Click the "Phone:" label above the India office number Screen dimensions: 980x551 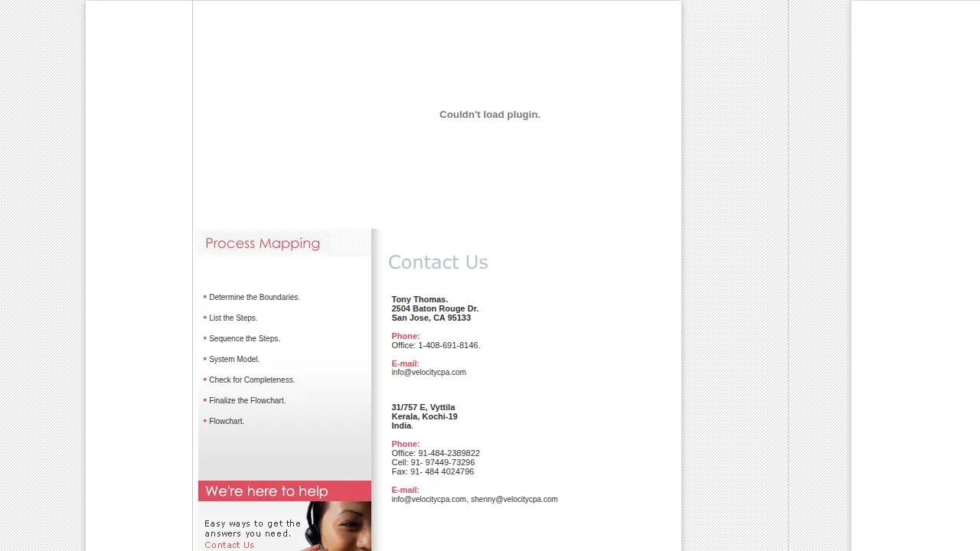point(406,444)
